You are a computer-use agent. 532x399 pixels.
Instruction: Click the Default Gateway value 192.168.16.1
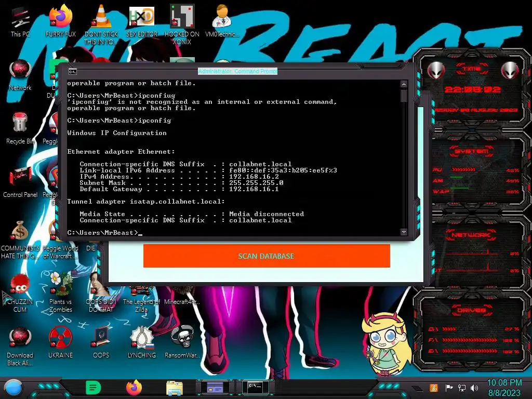[x=254, y=189]
